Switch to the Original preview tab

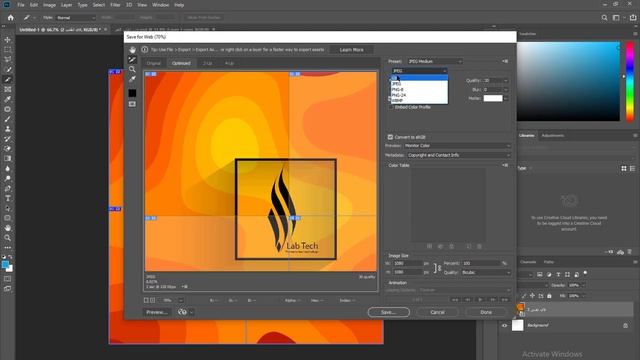coord(154,63)
